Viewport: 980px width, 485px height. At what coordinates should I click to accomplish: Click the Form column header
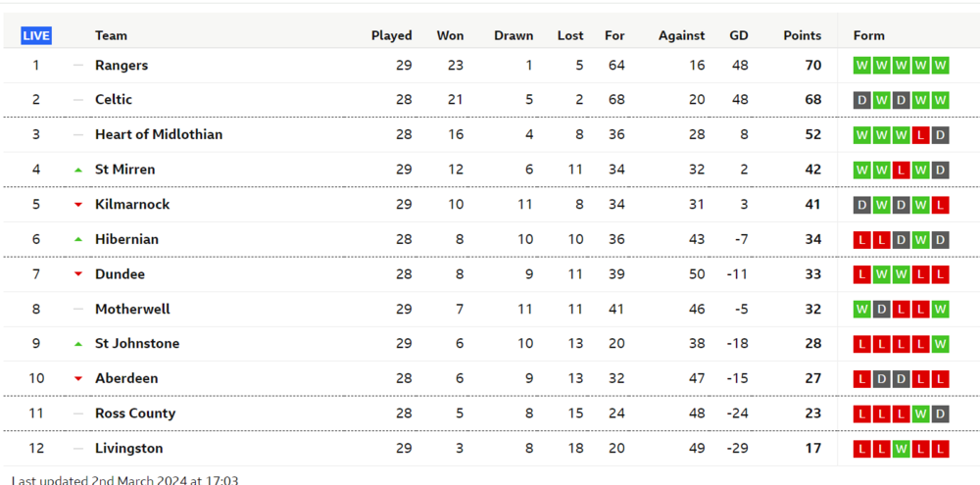[x=868, y=35]
